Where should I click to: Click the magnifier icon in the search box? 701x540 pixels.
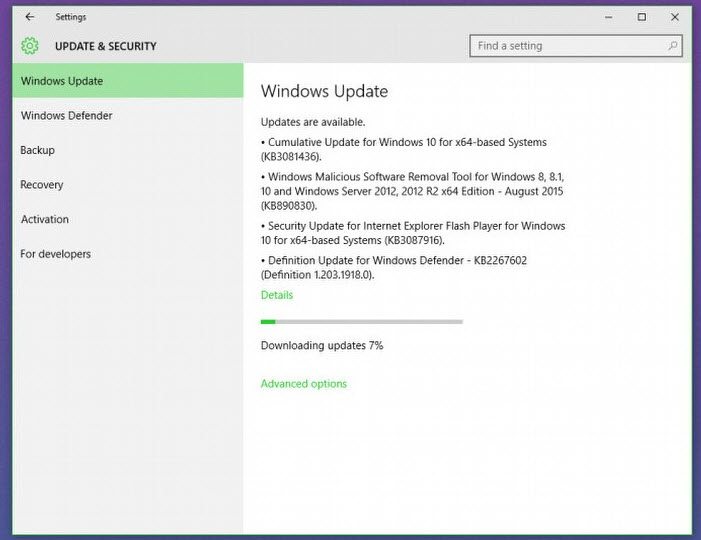[x=672, y=46]
